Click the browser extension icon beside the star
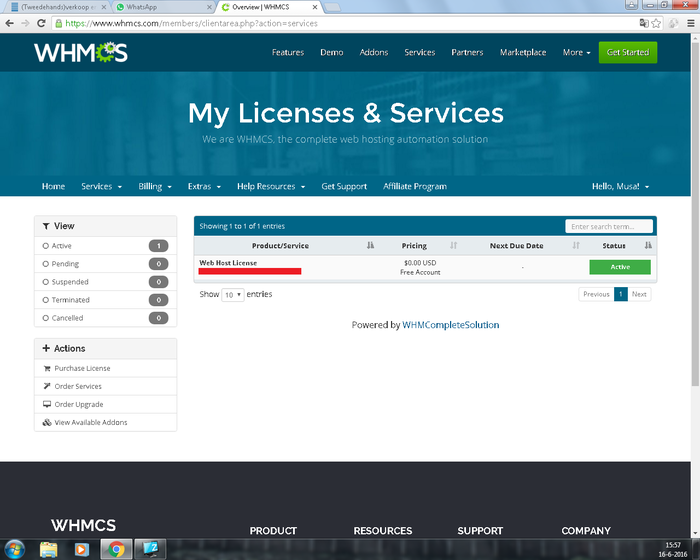700x560 pixels. pyautogui.click(x=673, y=23)
